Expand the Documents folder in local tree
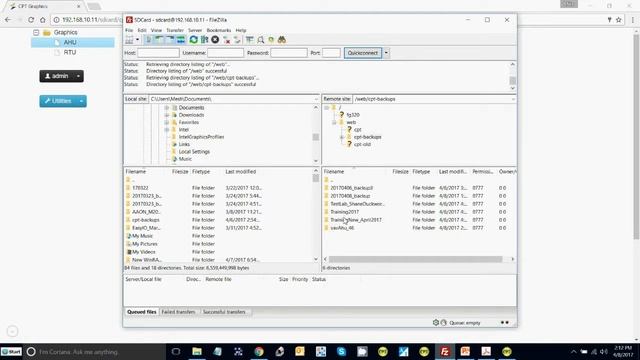640x360 pixels. coord(167,108)
